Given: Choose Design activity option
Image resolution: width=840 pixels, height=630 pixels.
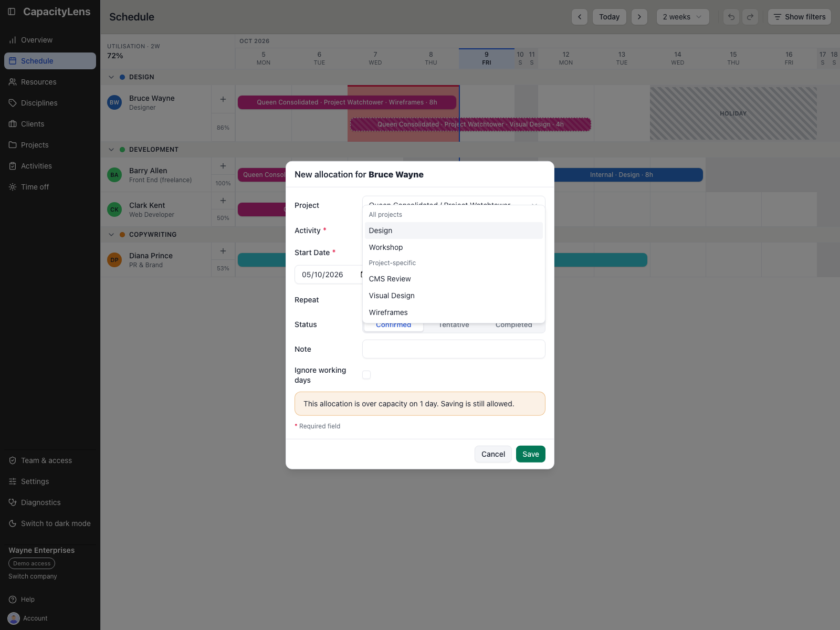Looking at the screenshot, I should [x=454, y=230].
